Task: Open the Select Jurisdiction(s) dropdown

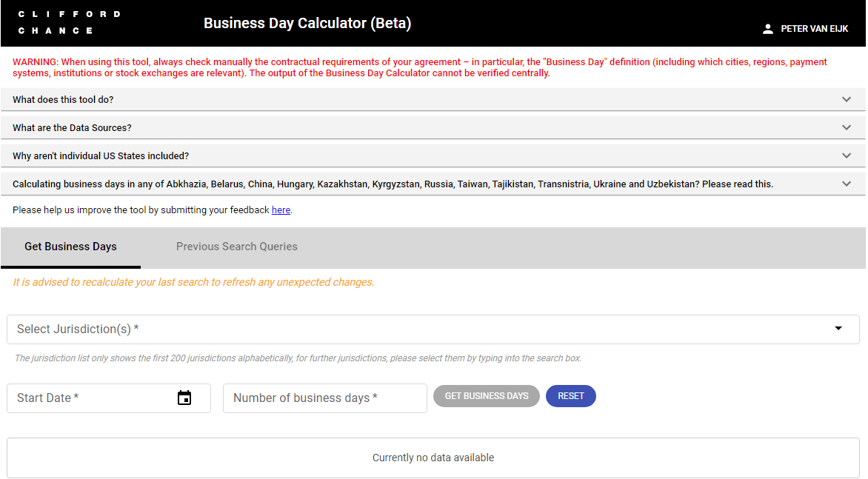Action: point(433,329)
